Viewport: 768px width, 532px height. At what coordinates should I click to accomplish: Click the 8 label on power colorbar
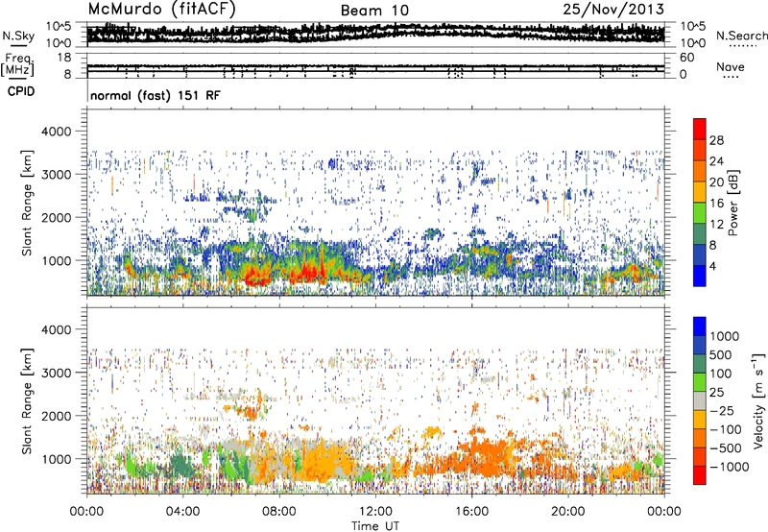713,245
